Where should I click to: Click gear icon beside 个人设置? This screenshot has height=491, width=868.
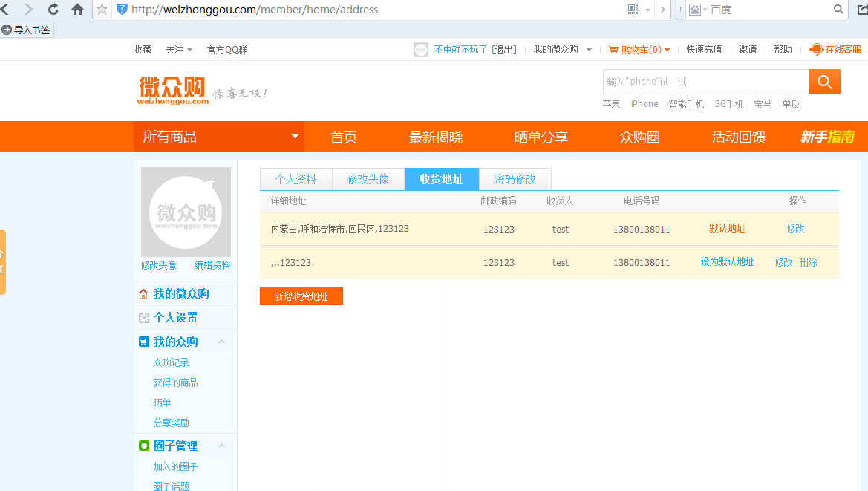pos(144,318)
